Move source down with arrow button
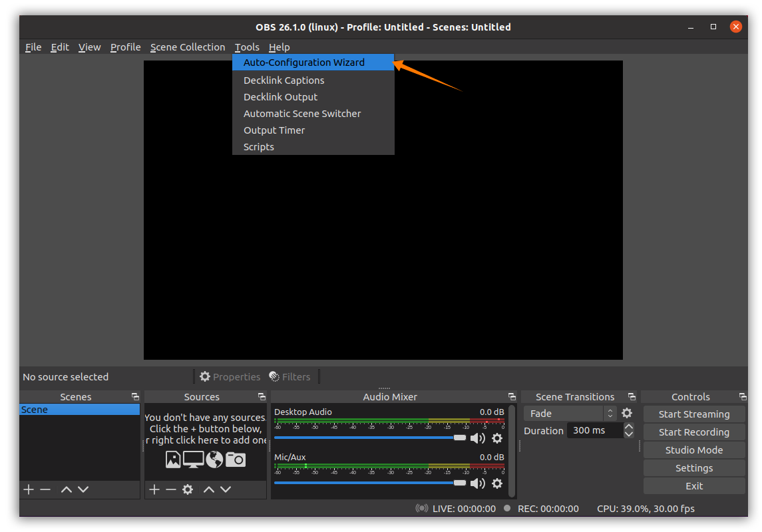This screenshot has width=762, height=532. point(226,489)
